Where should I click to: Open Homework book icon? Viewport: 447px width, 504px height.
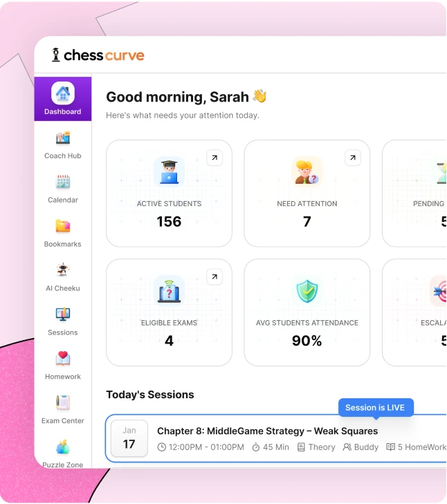[x=63, y=358]
